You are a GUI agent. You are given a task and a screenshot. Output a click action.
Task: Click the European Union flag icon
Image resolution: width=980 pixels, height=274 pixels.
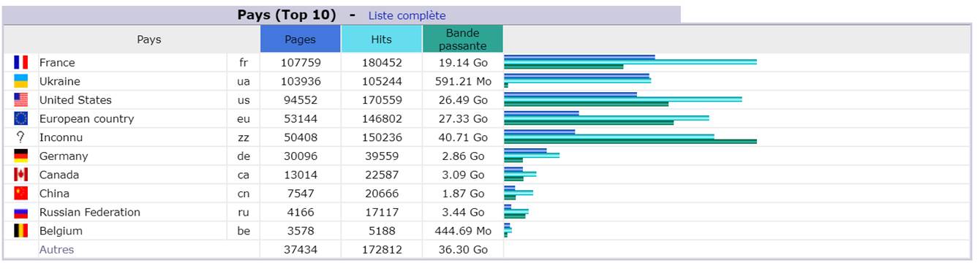point(20,118)
